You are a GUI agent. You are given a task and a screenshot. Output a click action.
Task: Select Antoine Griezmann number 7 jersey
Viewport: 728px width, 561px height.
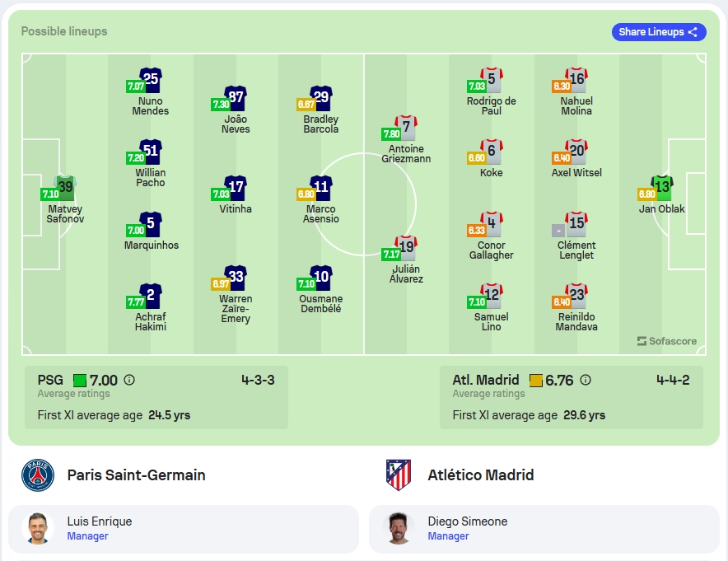click(x=406, y=127)
